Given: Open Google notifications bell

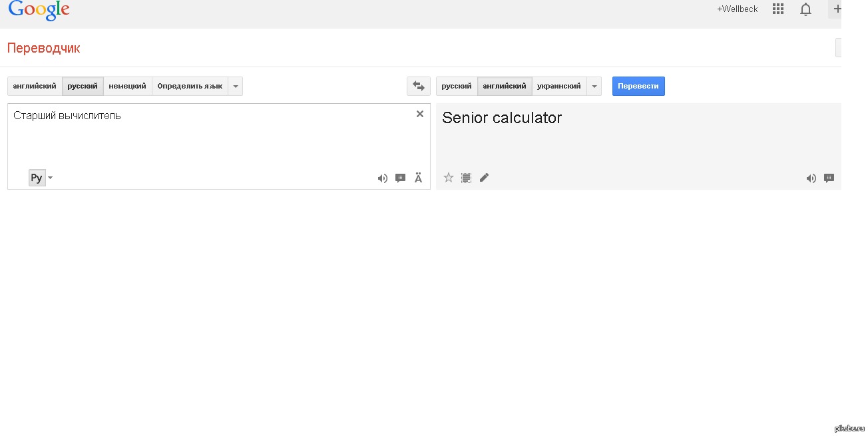Looking at the screenshot, I should point(805,9).
